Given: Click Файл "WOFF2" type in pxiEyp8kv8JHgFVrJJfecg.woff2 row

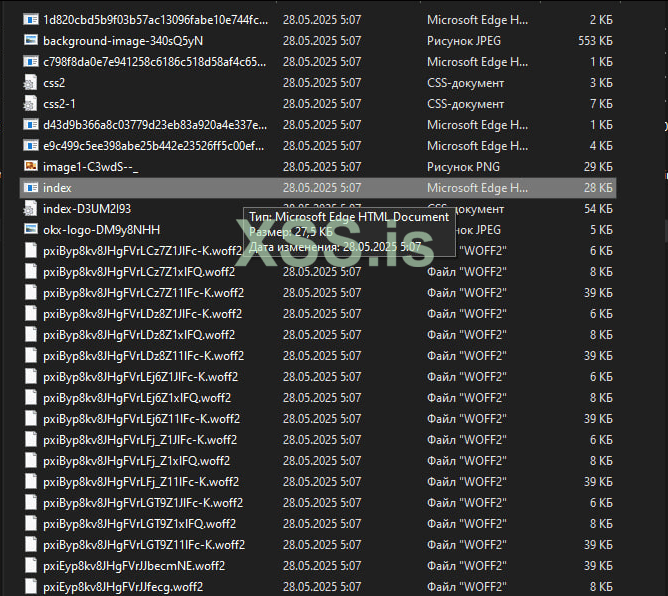Looking at the screenshot, I should point(466,587).
